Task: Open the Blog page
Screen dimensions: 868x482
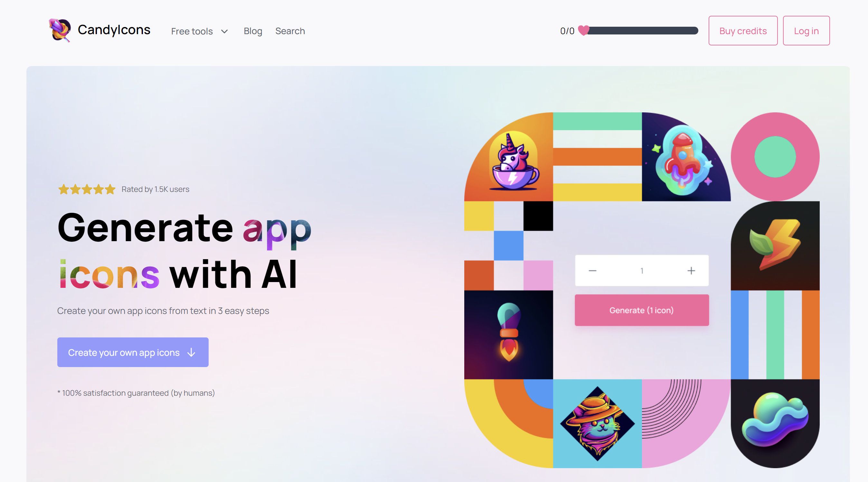Action: 252,30
